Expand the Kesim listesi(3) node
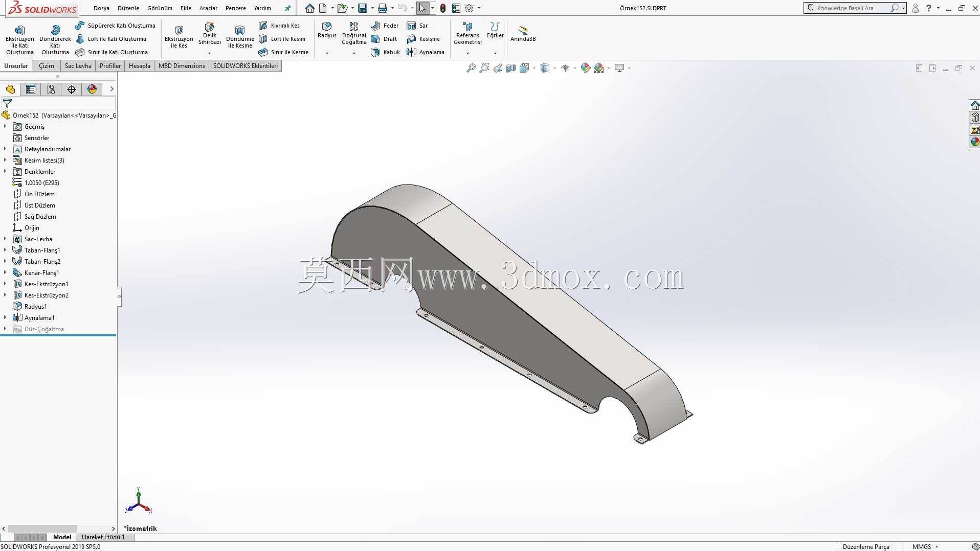 click(x=5, y=160)
